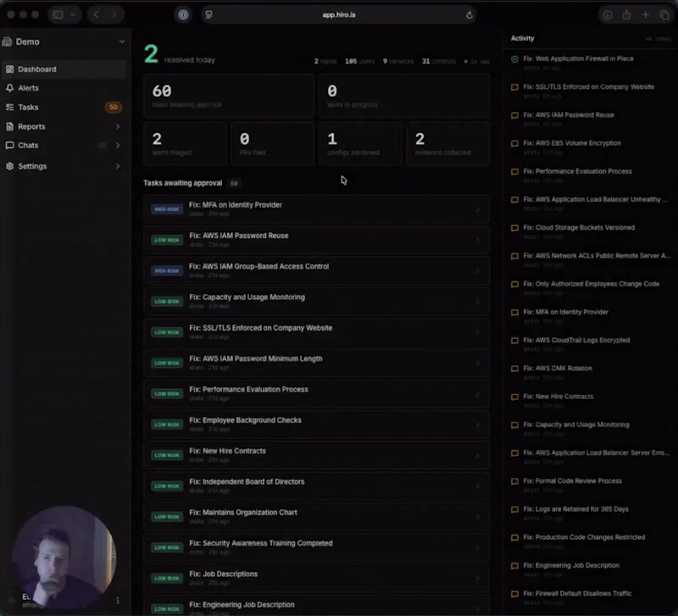Open a new browser tab
Screen dimensions: 678x616
pyautogui.click(x=645, y=14)
